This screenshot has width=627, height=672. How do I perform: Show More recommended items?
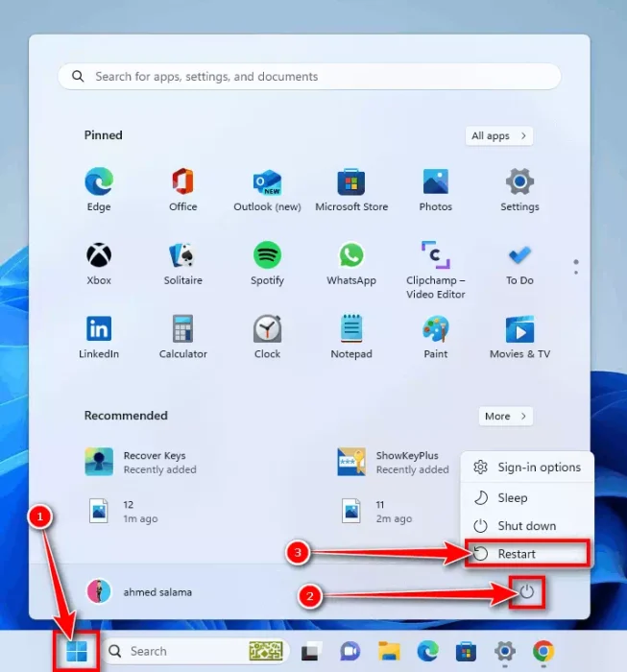pyautogui.click(x=506, y=416)
